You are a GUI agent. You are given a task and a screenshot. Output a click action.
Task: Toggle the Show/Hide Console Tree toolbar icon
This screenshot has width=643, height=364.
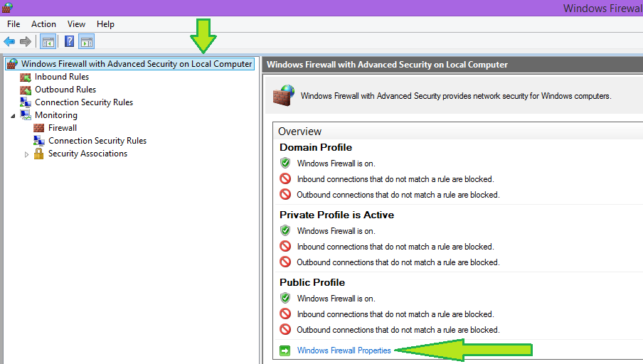(48, 41)
